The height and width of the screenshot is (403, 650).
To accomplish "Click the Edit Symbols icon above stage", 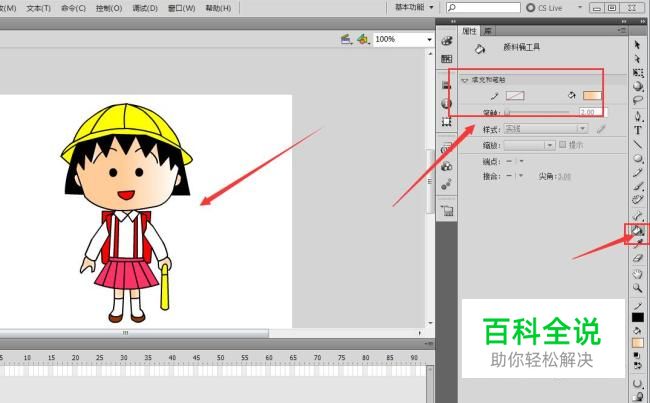I will pyautogui.click(x=363, y=39).
